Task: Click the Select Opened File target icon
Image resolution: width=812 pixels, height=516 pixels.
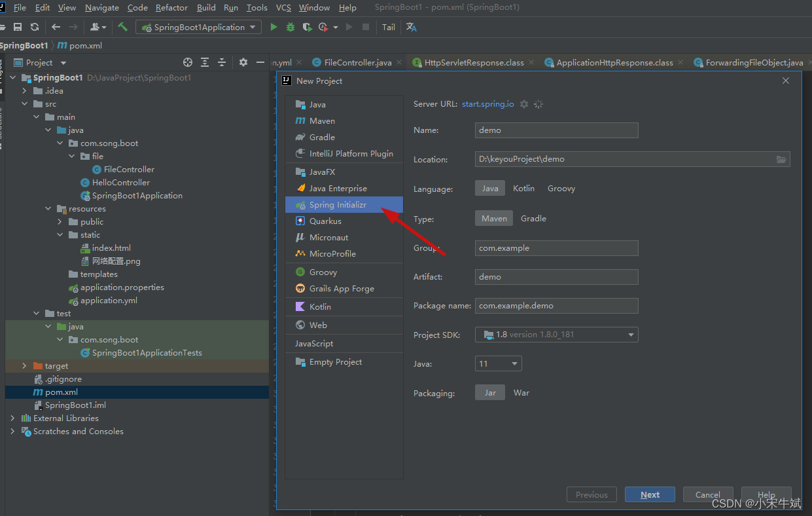Action: coord(188,62)
